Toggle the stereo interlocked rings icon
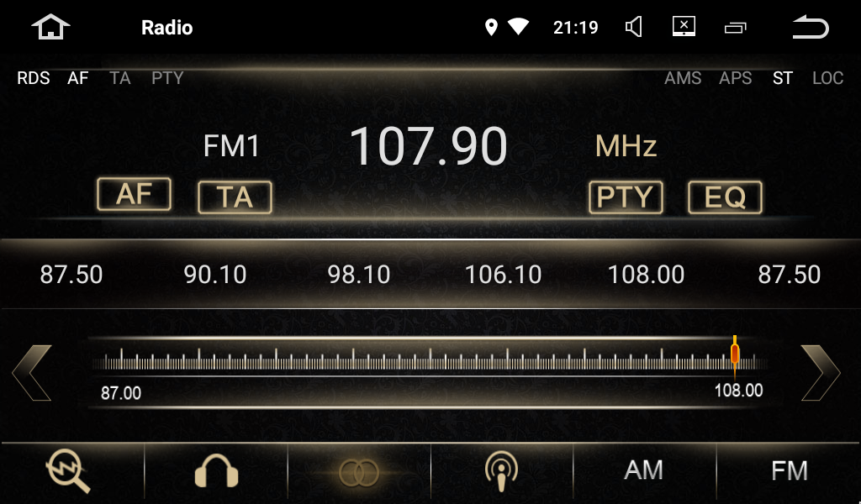Screen dimensions: 861x504 click(359, 472)
